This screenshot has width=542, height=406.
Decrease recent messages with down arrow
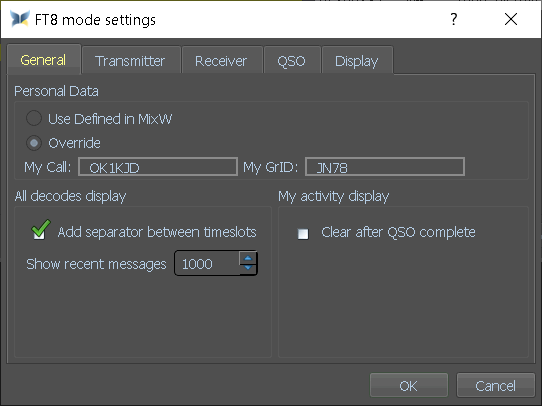[248, 268]
